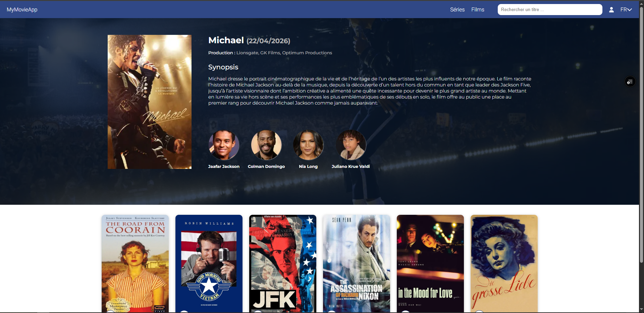Open Die grosse Liebe poster
Viewport: 644px width, 313px height.
coord(504,264)
